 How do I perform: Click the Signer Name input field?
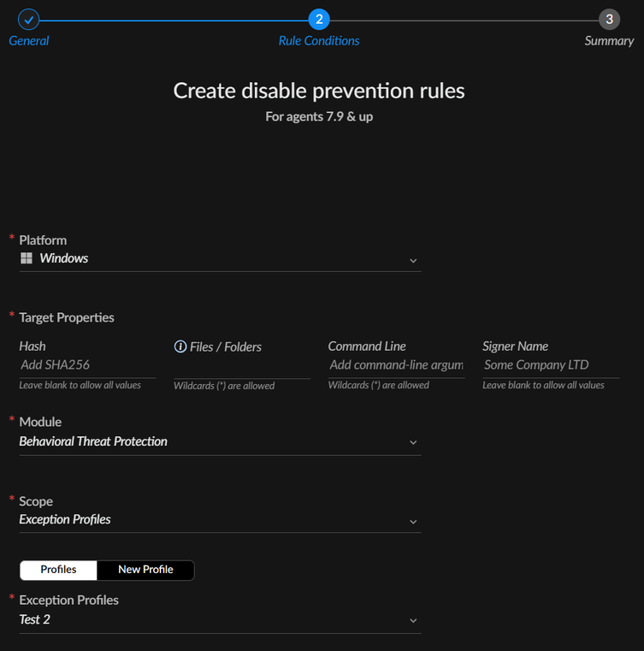[x=551, y=365]
